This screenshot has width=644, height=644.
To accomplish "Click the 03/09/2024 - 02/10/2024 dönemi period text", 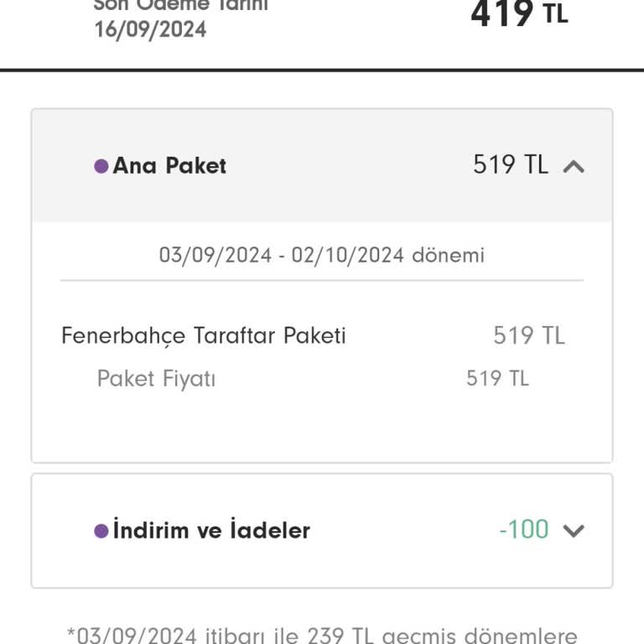I will (322, 255).
